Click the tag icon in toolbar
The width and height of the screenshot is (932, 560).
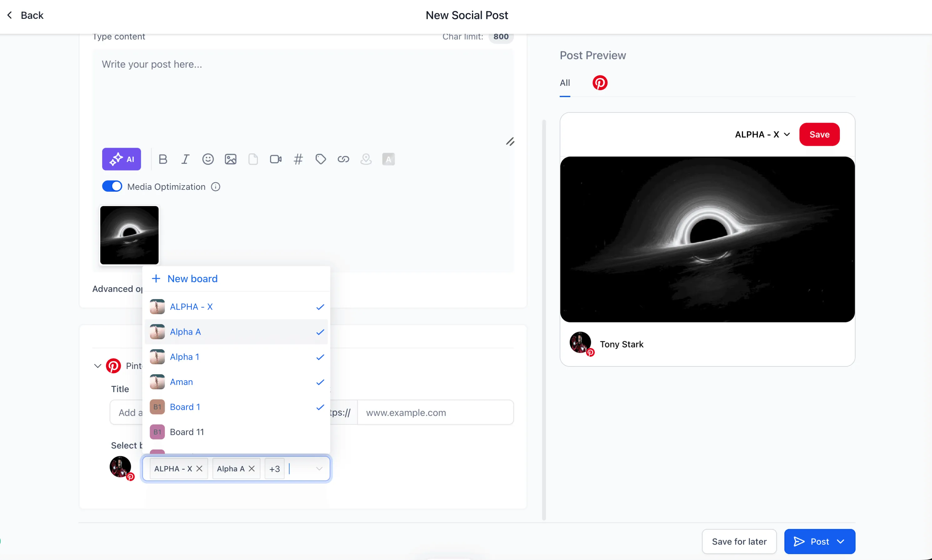tap(320, 159)
